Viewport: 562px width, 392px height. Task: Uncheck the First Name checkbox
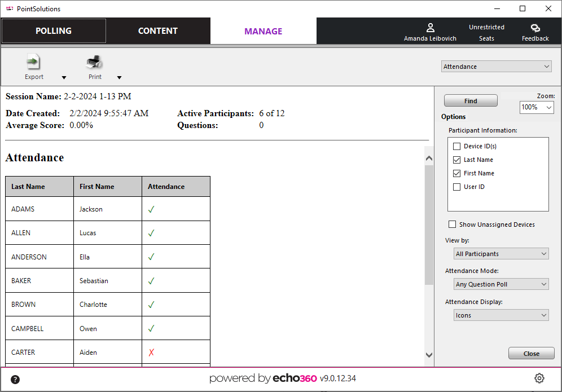click(456, 173)
